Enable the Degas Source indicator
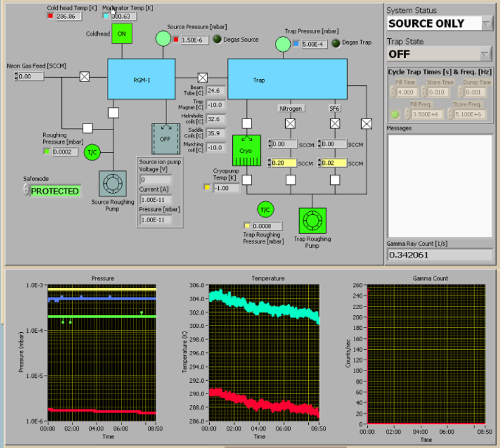The image size is (500, 448). (x=216, y=40)
